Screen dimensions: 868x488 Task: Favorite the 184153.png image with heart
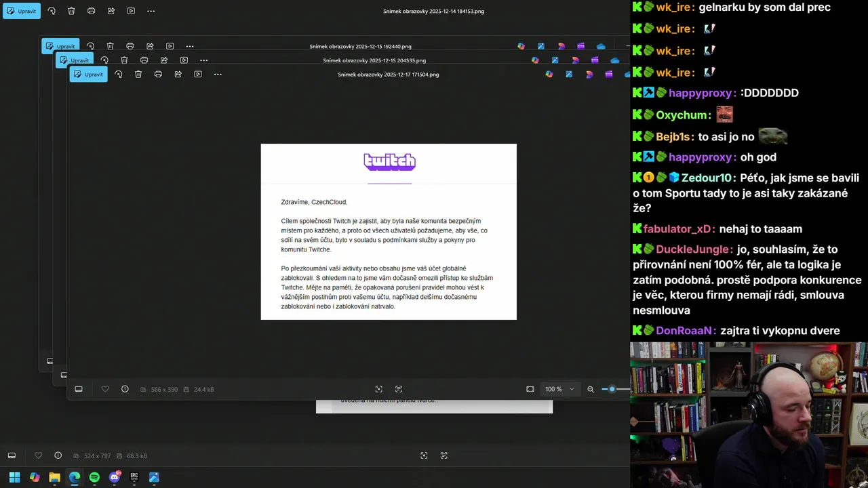tap(38, 455)
